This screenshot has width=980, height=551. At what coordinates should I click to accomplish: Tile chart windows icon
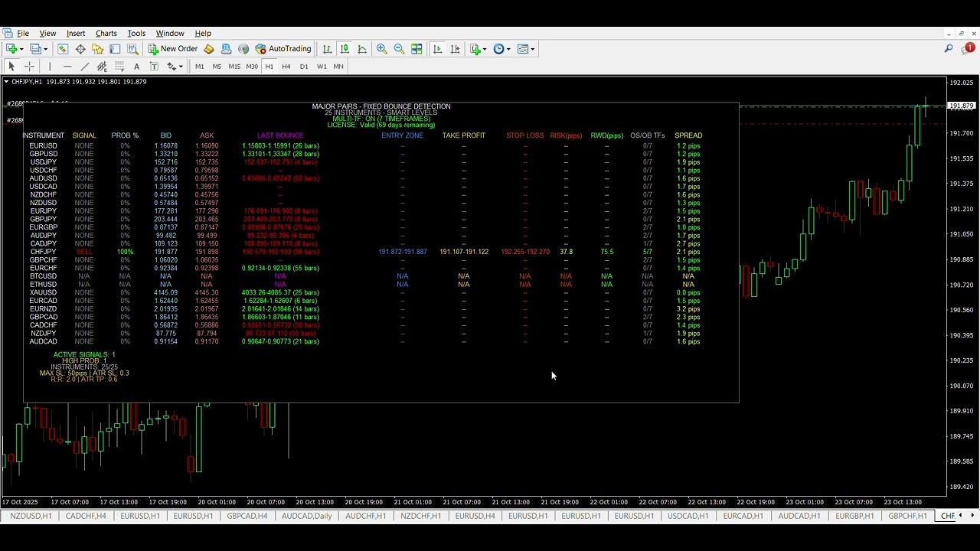coord(416,49)
